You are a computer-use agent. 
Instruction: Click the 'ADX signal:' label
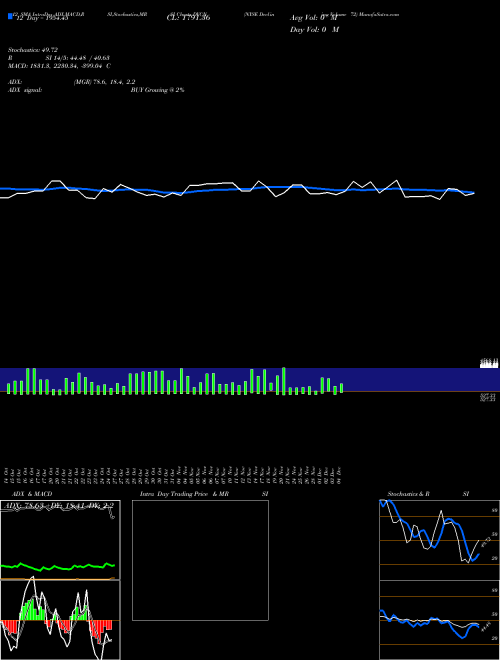click(25, 90)
